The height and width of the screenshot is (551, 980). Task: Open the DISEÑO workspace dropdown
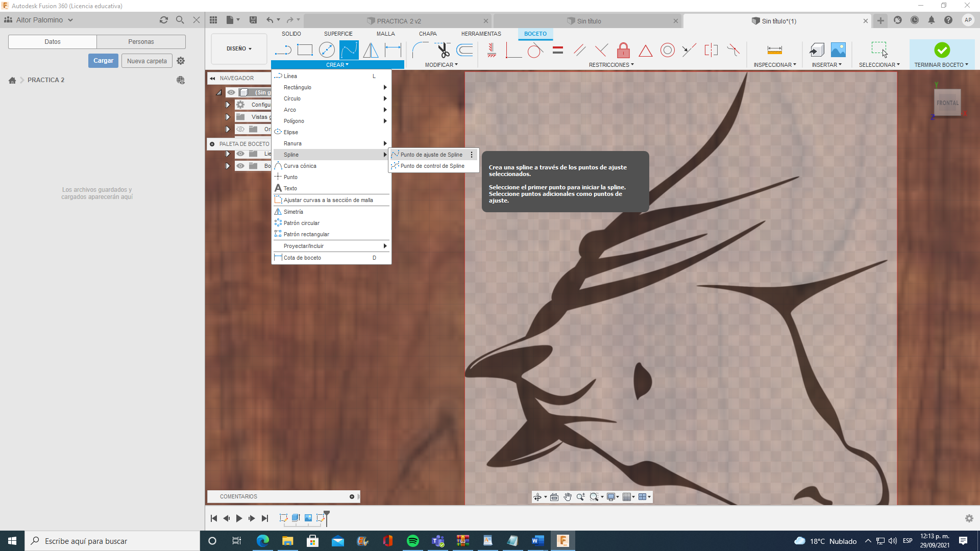pyautogui.click(x=239, y=48)
